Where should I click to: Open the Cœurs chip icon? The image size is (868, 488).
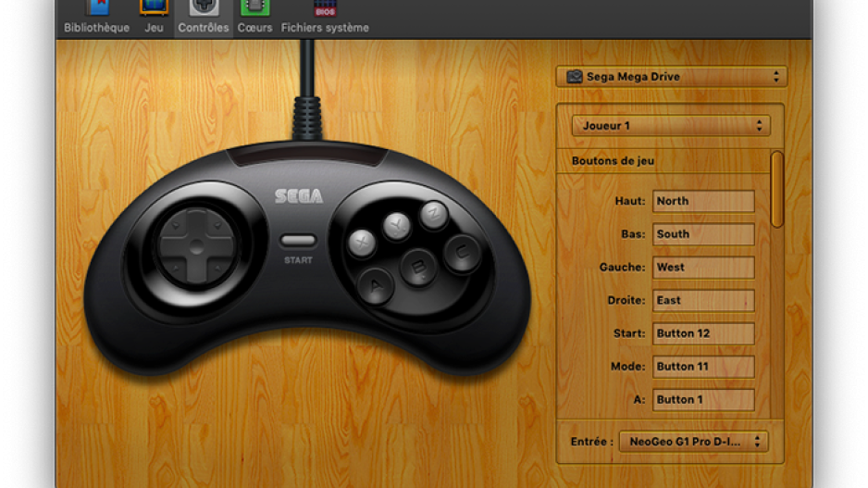pos(254,7)
